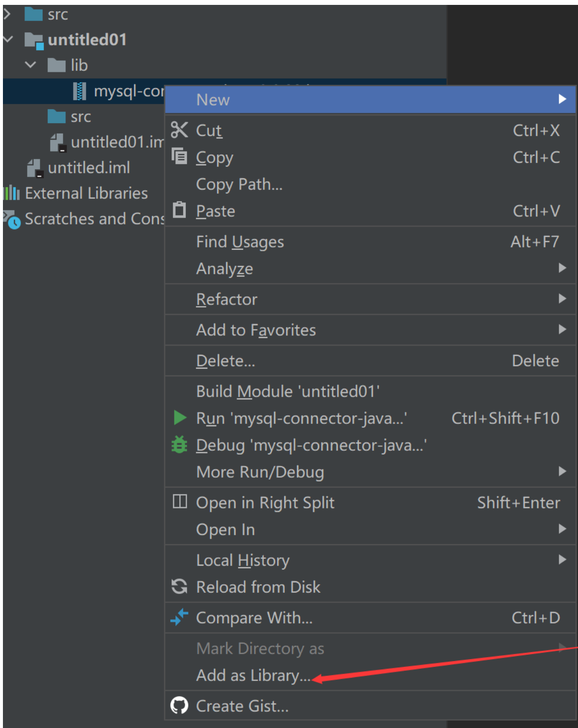
Task: Click the Debug bug icon
Action: tap(179, 444)
